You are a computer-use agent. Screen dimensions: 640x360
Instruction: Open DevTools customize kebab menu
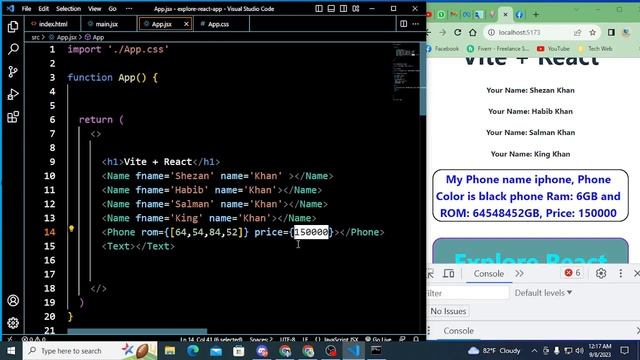[x=620, y=273]
